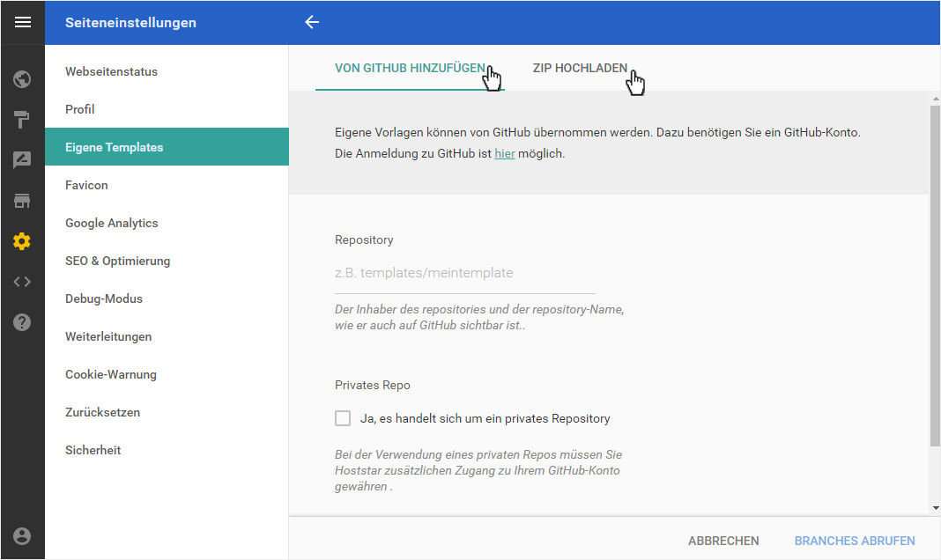Click the 'Privates Repo' label
The height and width of the screenshot is (560, 941).
tap(372, 385)
